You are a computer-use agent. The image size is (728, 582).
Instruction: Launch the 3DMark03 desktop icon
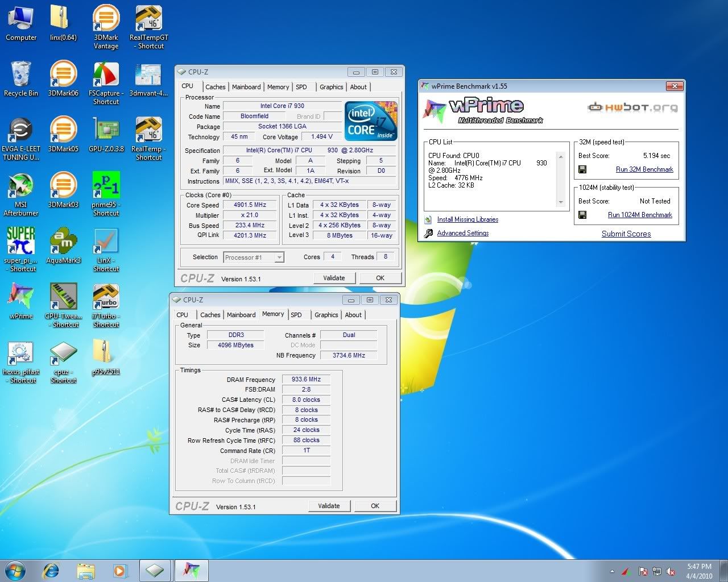63,190
